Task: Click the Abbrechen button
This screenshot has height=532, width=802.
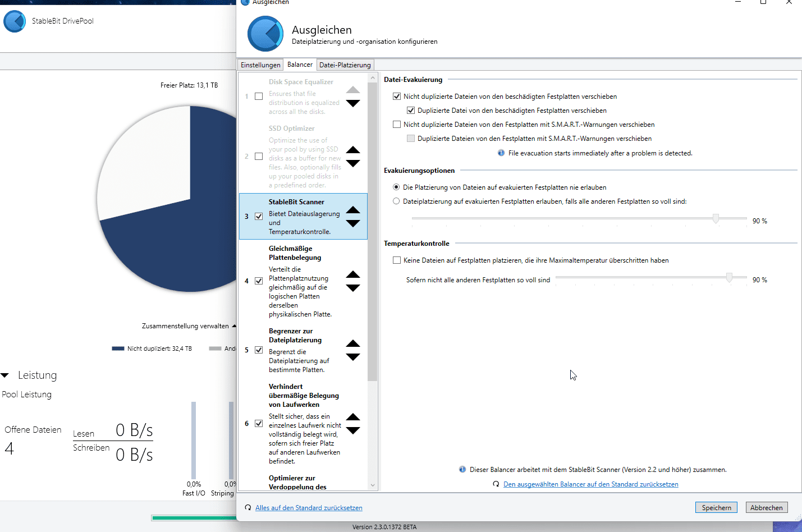Action: pos(766,507)
